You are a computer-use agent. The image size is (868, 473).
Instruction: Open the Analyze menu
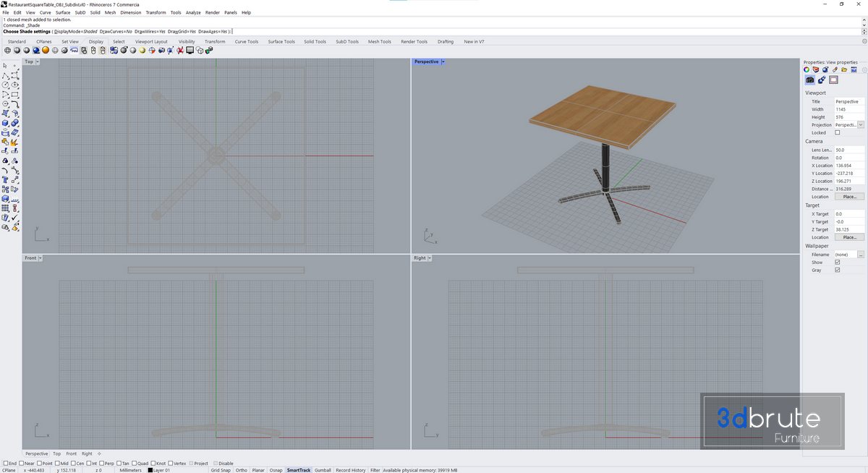pos(193,12)
